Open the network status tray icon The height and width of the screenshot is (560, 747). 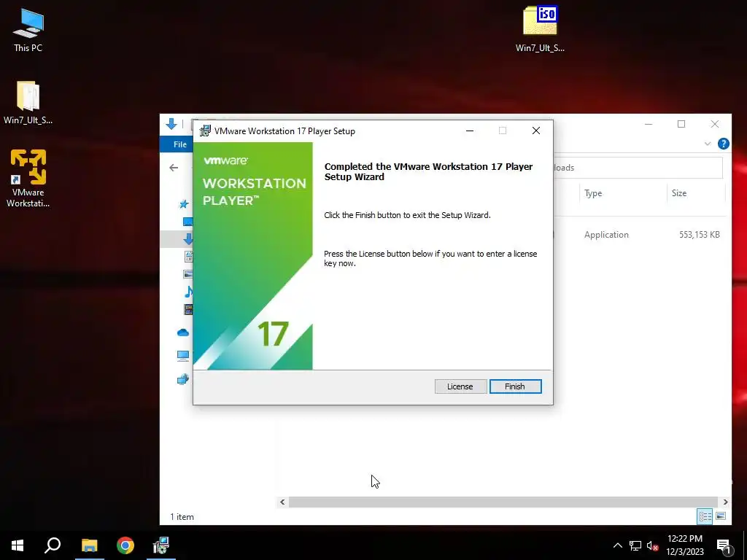tap(635, 545)
